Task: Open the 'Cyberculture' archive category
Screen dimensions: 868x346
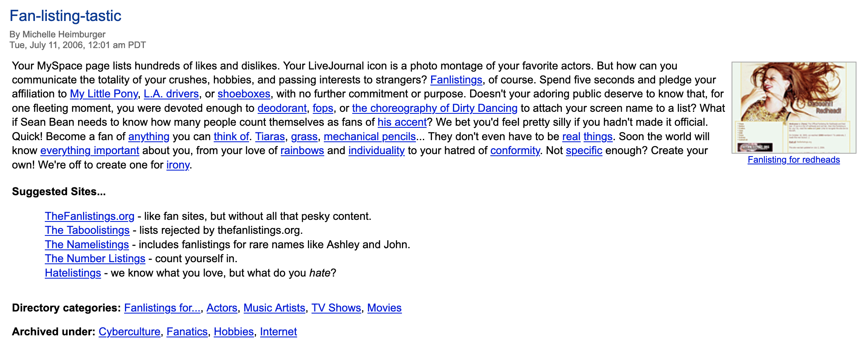Action: pyautogui.click(x=129, y=332)
